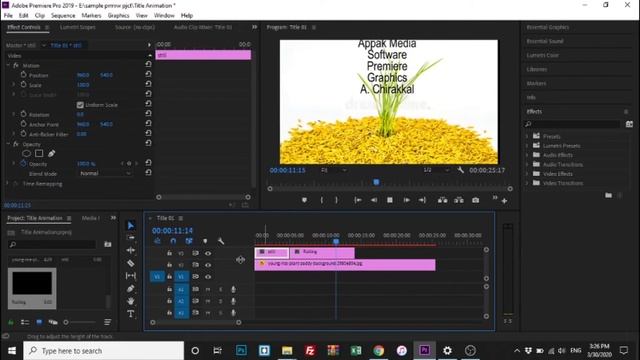The image size is (640, 360).
Task: Select the Pen tool in tools panel
Action: [x=131, y=289]
